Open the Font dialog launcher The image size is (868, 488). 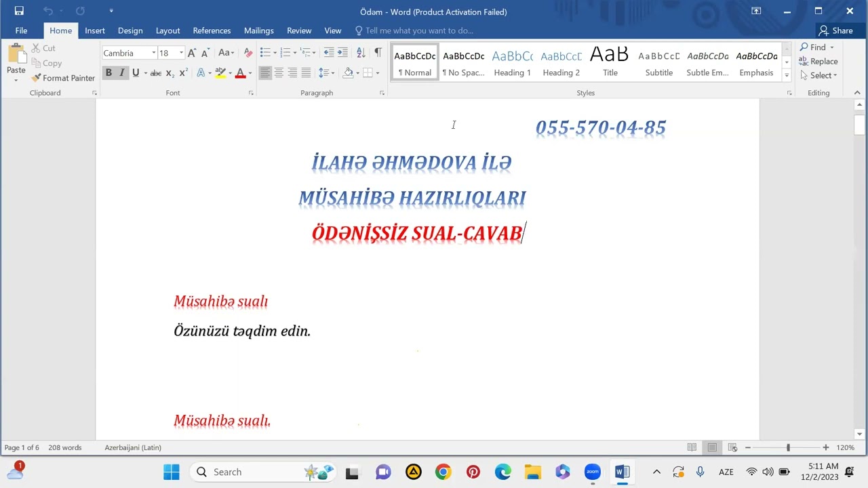click(250, 93)
